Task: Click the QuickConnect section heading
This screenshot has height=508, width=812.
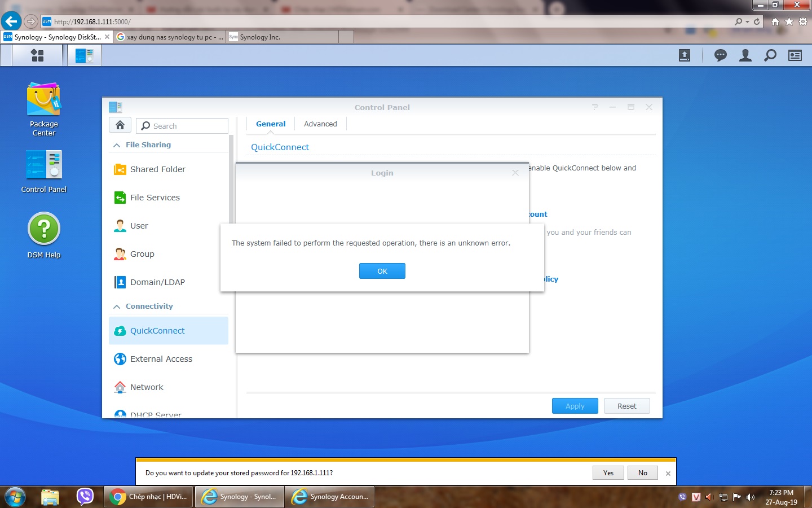Action: 280,147
